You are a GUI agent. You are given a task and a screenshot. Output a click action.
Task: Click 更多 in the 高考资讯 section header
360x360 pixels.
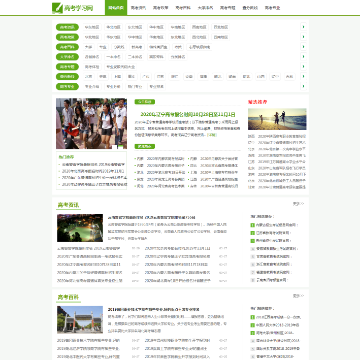click(x=298, y=204)
